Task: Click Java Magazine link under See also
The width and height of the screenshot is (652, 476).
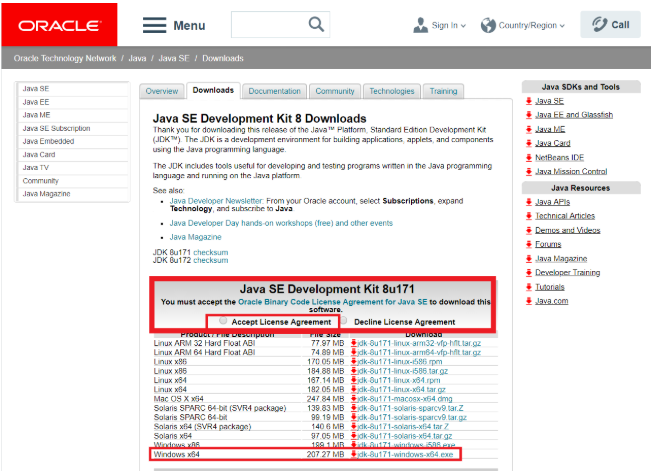Action: tap(195, 237)
